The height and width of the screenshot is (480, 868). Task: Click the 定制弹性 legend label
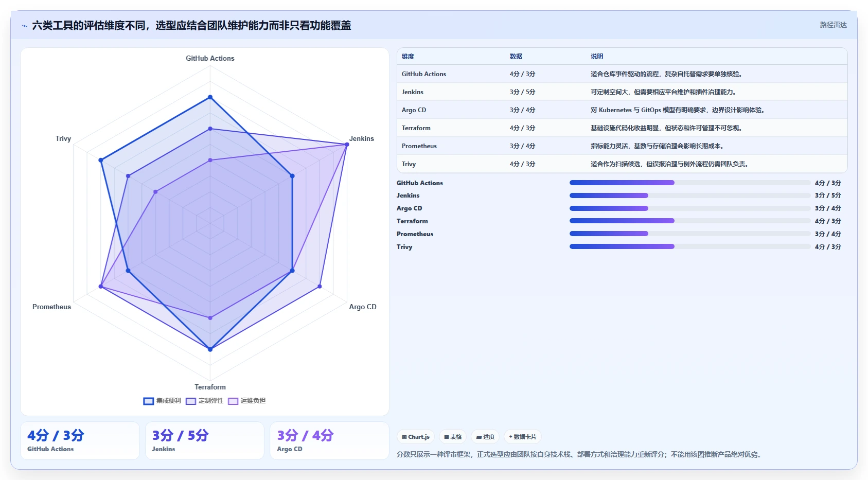[x=211, y=401]
